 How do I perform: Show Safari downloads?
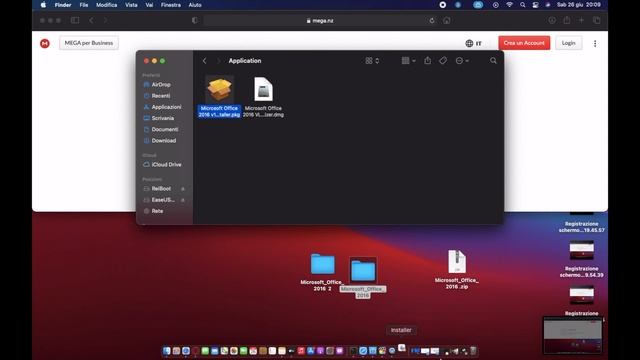pyautogui.click(x=552, y=20)
